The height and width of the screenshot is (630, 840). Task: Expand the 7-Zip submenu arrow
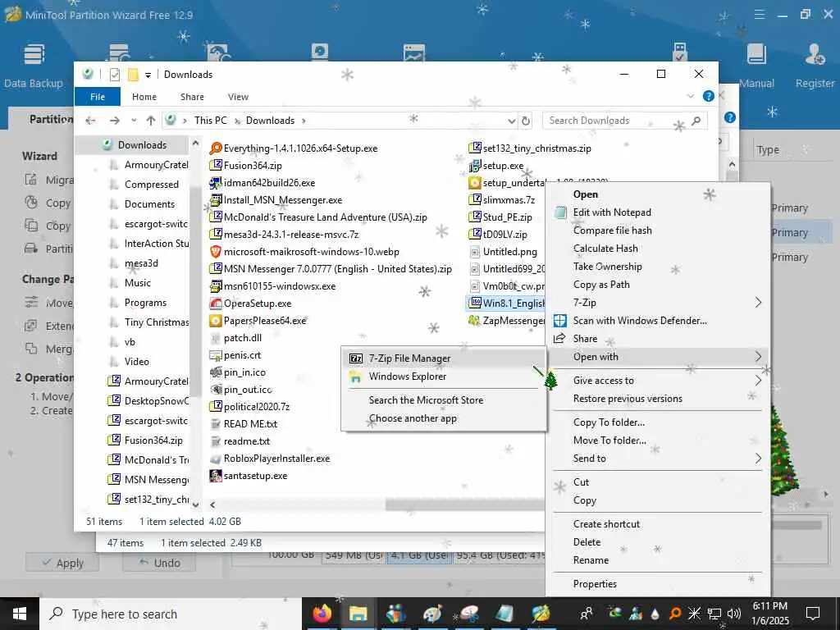[758, 303]
